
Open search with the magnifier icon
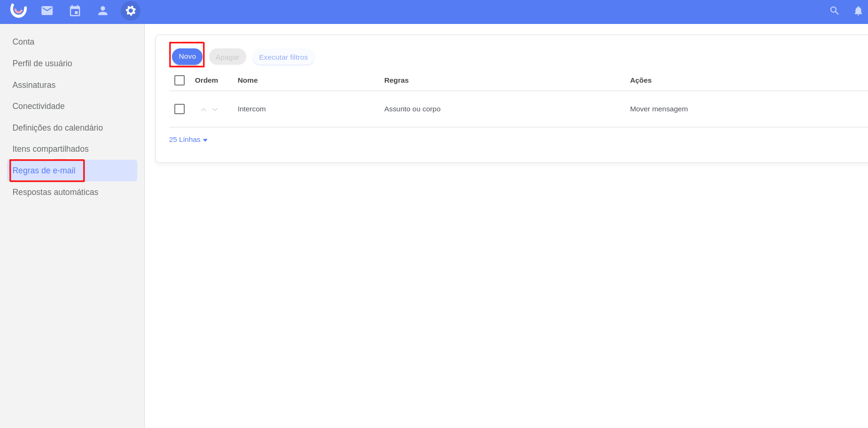click(834, 11)
